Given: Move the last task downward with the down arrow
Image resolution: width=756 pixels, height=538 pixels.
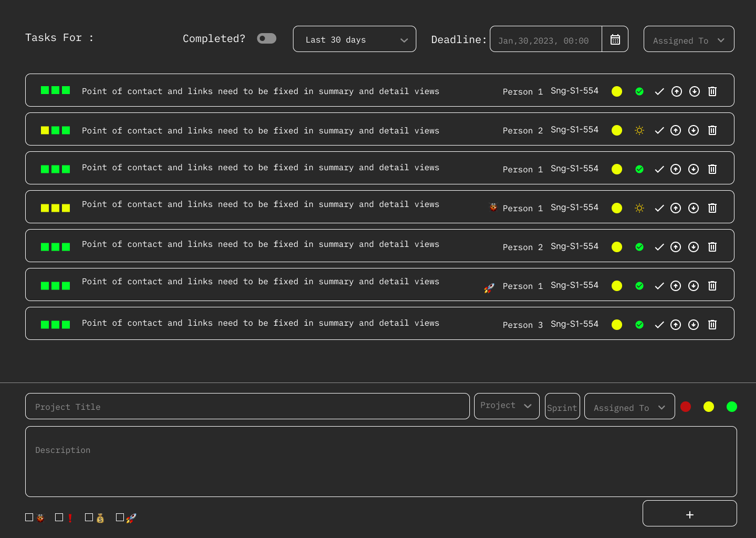Looking at the screenshot, I should [x=693, y=325].
